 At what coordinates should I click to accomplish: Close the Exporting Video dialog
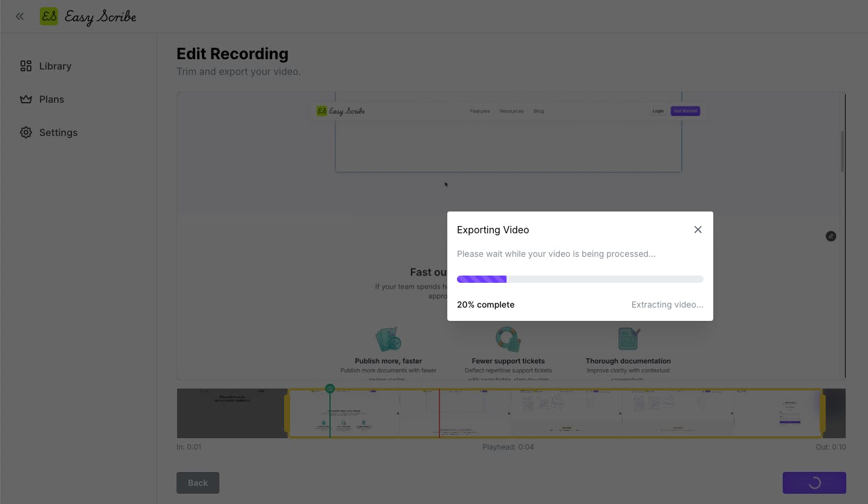(698, 230)
